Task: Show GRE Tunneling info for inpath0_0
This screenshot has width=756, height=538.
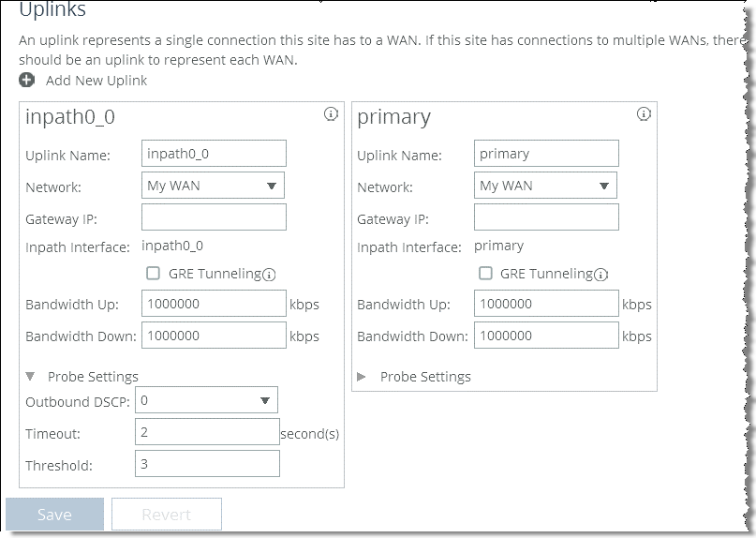Action: pos(269,275)
